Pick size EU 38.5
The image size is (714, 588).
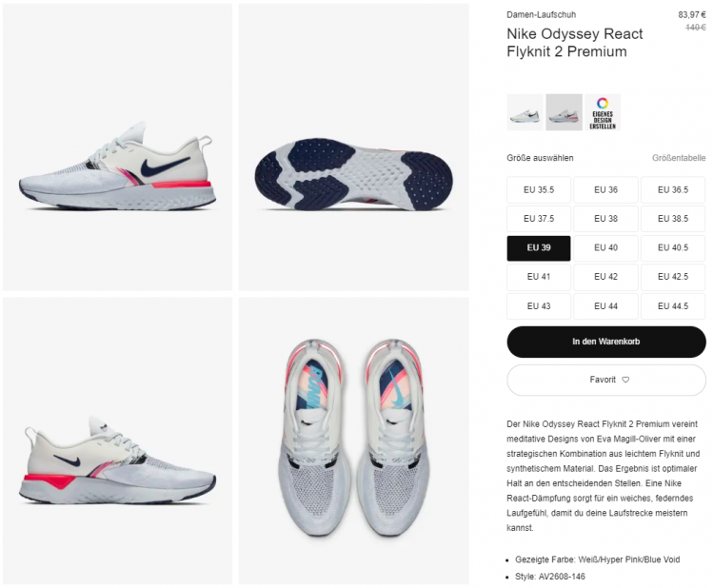(x=673, y=219)
